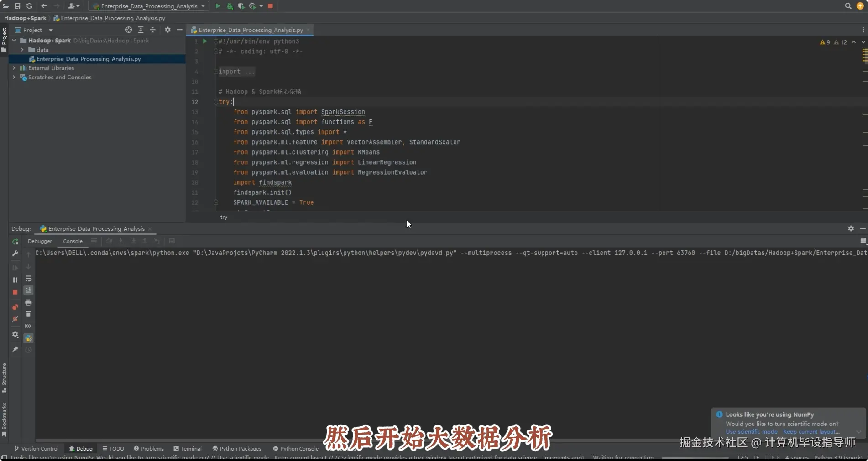
Task: Collapse all in the Project panel
Action: (x=152, y=30)
